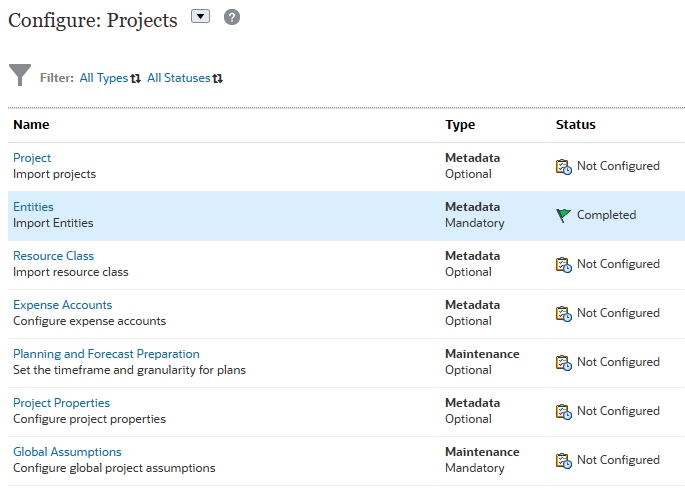Open Planning and Forecast Preparation
Viewport: 685px width, 489px height.
[106, 354]
